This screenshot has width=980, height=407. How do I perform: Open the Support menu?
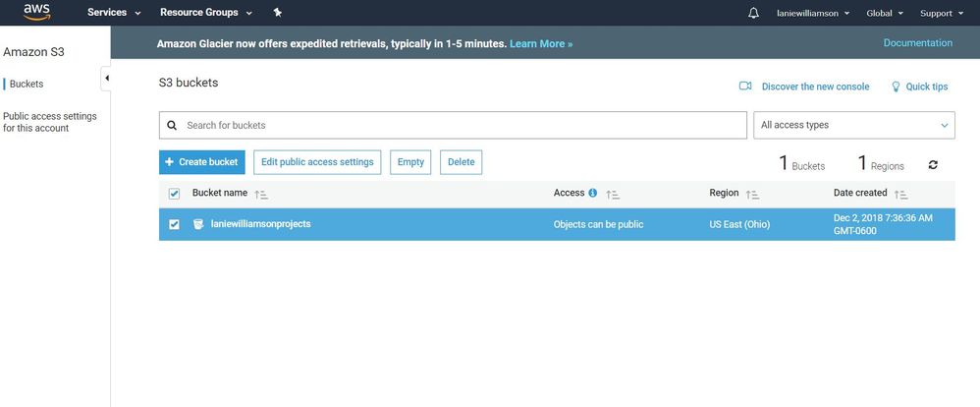coord(942,13)
